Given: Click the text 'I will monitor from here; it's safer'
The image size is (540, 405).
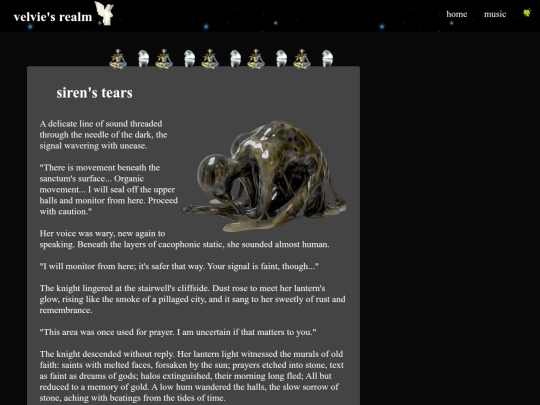Looking at the screenshot, I should [x=179, y=266].
